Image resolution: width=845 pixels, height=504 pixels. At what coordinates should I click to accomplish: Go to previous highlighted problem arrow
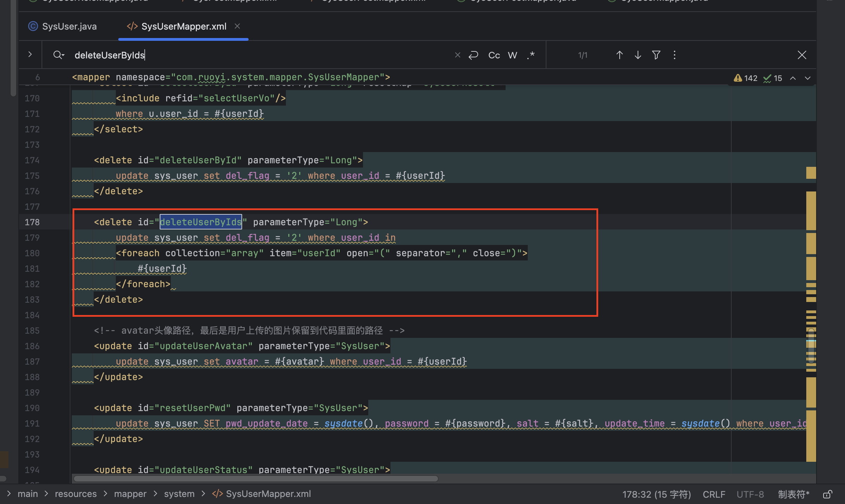coord(793,78)
